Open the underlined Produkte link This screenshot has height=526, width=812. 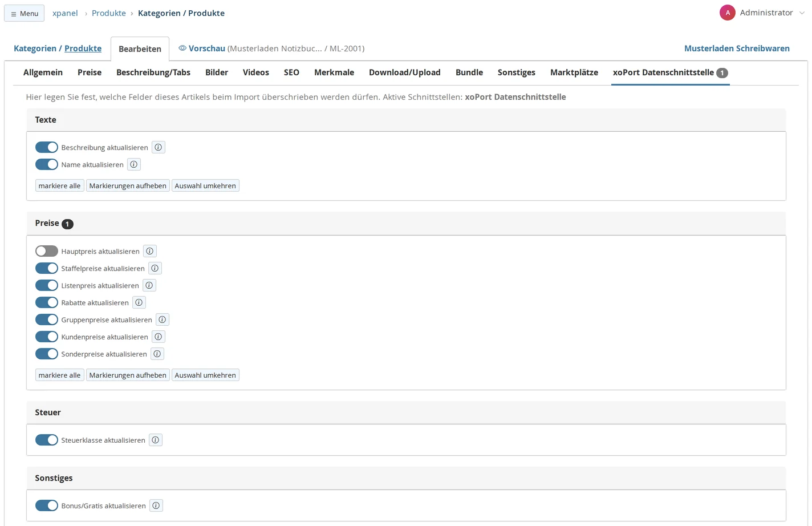click(x=83, y=48)
